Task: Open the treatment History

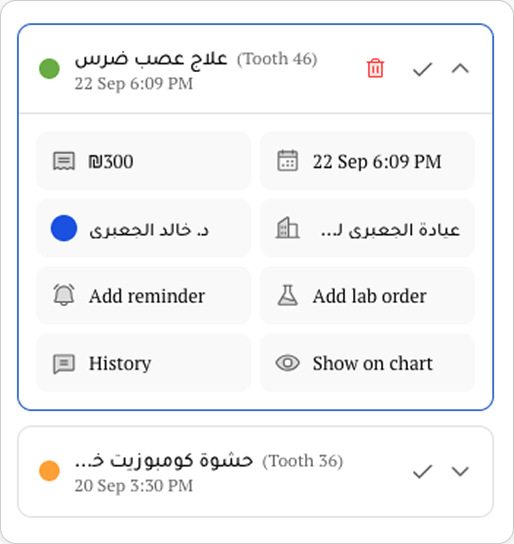Action: click(144, 363)
